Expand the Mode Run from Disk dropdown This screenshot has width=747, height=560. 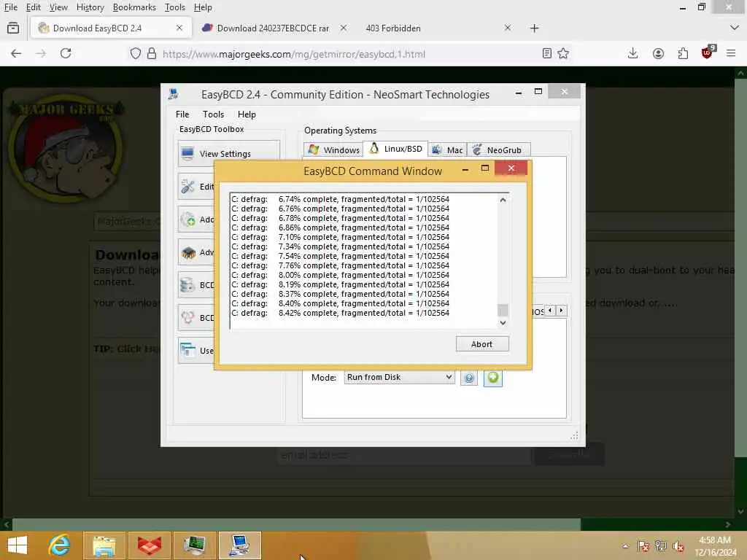(399, 377)
